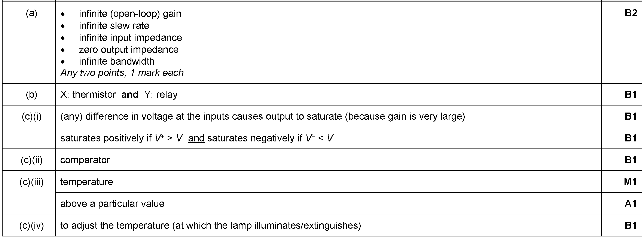This screenshot has height=239, width=644.
Task: Select the '(a)' question label cell
Action: [x=31, y=13]
